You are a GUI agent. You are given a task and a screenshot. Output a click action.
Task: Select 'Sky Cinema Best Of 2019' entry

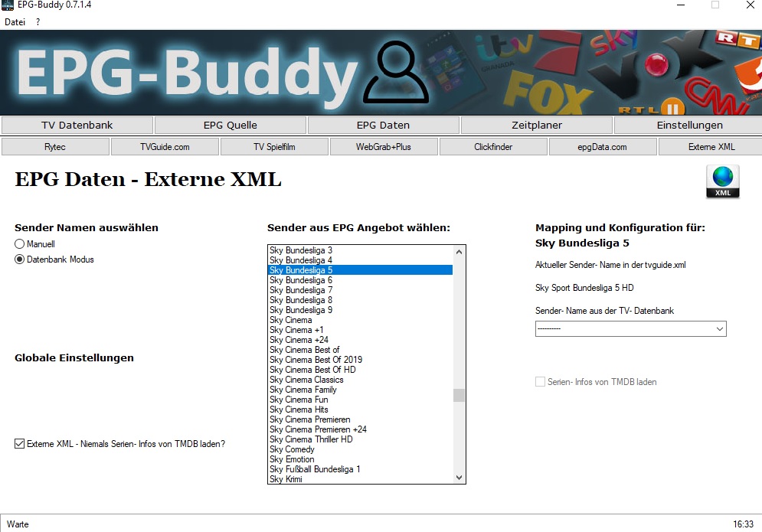(361, 360)
